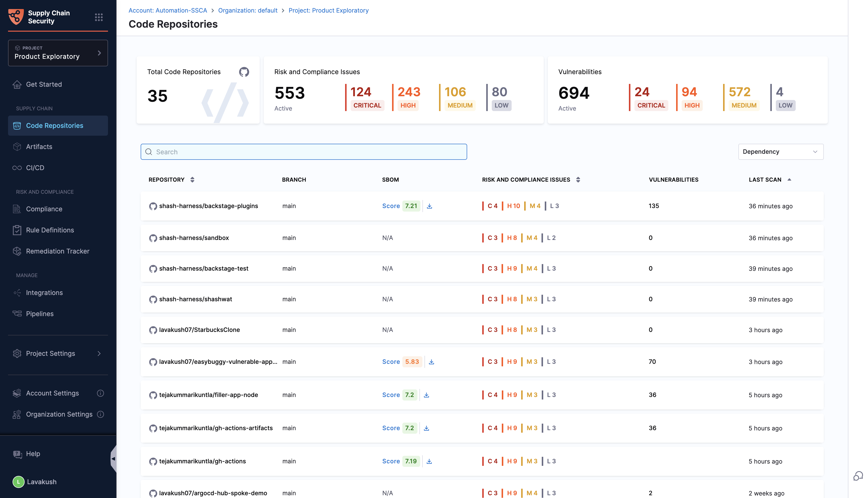Image resolution: width=868 pixels, height=498 pixels.
Task: Open Score link for filler-app-node
Action: pyautogui.click(x=391, y=395)
